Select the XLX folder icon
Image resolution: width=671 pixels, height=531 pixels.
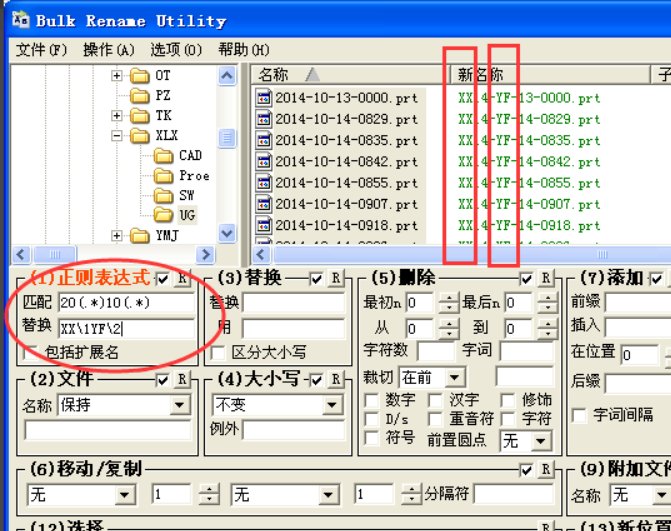click(140, 136)
